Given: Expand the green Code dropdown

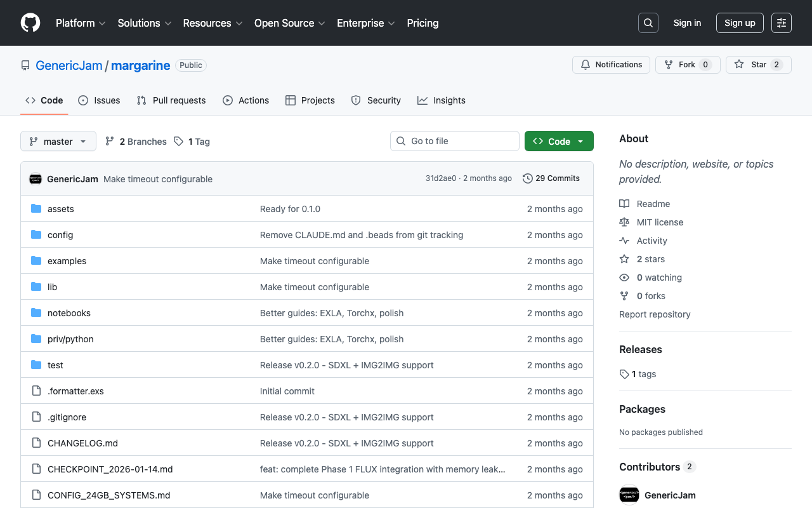Looking at the screenshot, I should [559, 141].
